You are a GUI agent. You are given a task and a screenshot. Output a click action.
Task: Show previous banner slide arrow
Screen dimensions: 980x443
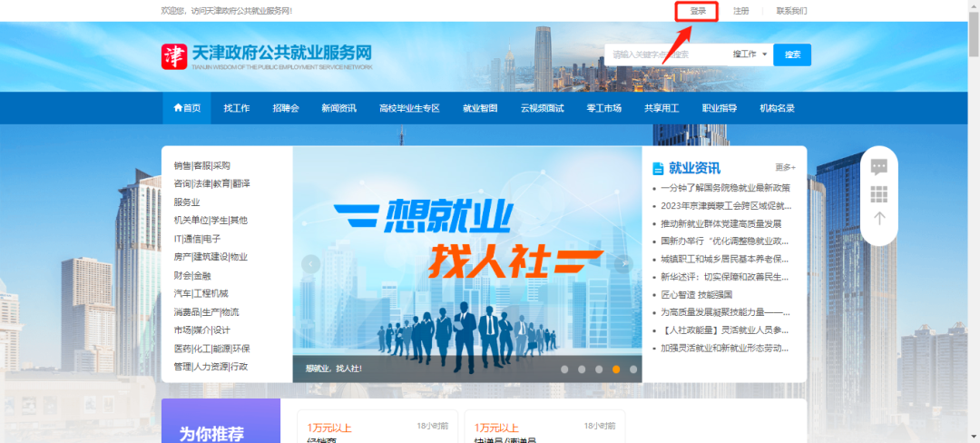pyautogui.click(x=310, y=264)
